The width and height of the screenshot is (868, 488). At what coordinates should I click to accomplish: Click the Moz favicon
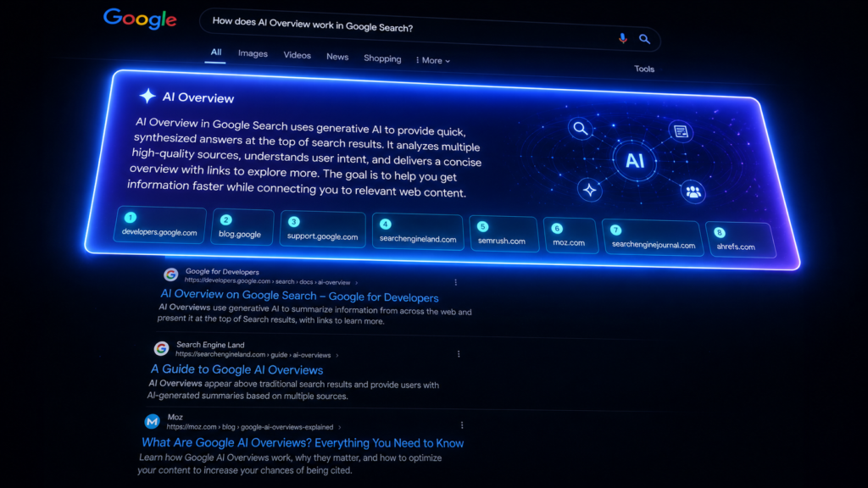pyautogui.click(x=153, y=422)
